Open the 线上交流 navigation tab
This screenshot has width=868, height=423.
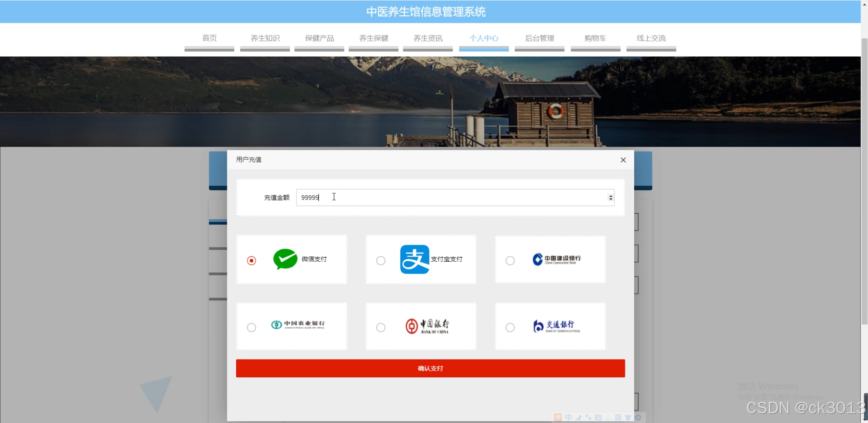tap(651, 38)
